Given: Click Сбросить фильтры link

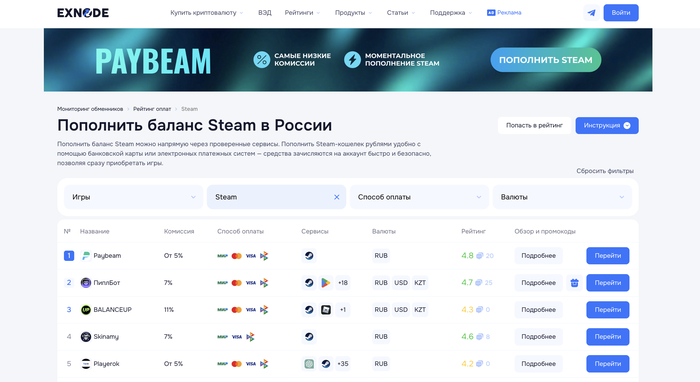Looking at the screenshot, I should pyautogui.click(x=605, y=171).
